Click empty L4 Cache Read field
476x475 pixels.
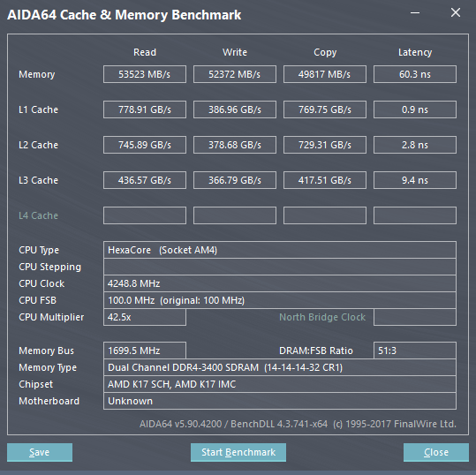145,215
